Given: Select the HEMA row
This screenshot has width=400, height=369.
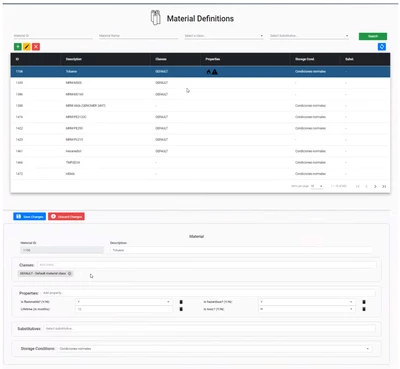Looking at the screenshot, I should [x=200, y=174].
